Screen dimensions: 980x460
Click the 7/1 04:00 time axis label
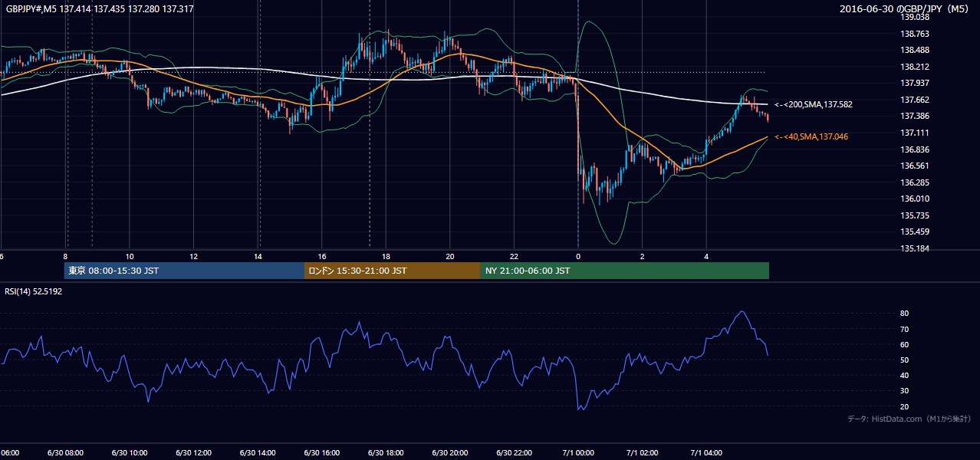tap(705, 453)
